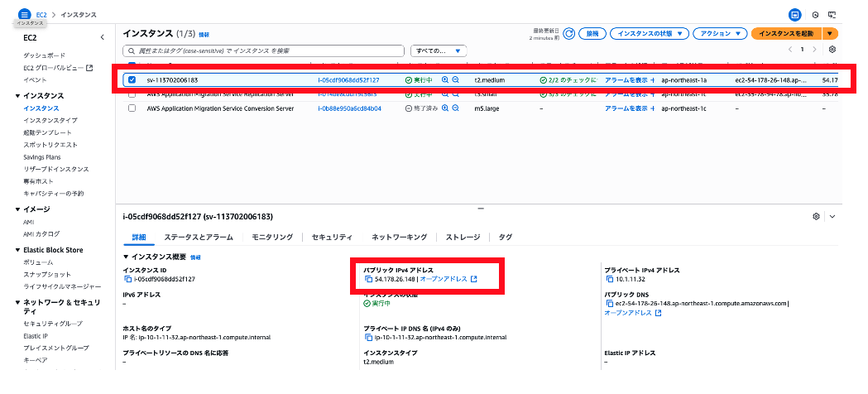
Task: Collapse the インスタンス概要 section
Action: click(127, 257)
